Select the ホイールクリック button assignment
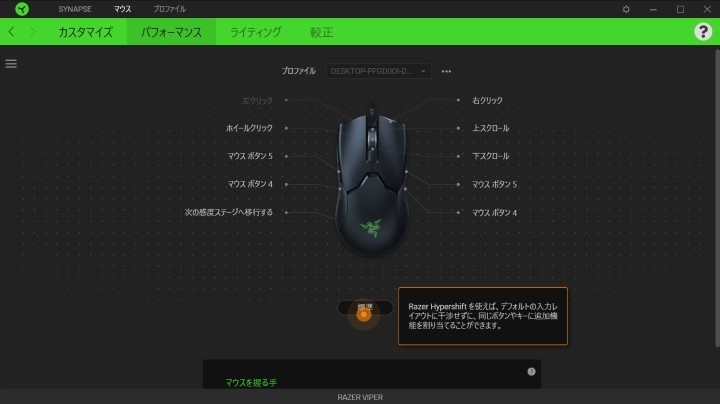 point(249,128)
